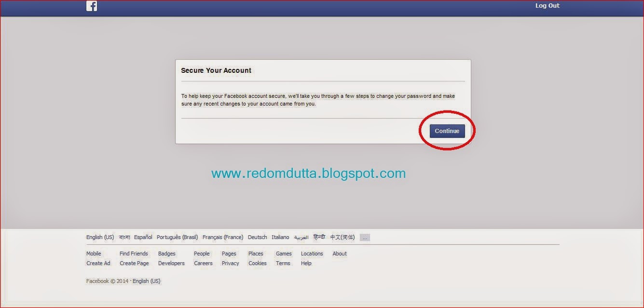This screenshot has height=308, width=644.
Task: Select Français (France) language
Action: (223, 237)
